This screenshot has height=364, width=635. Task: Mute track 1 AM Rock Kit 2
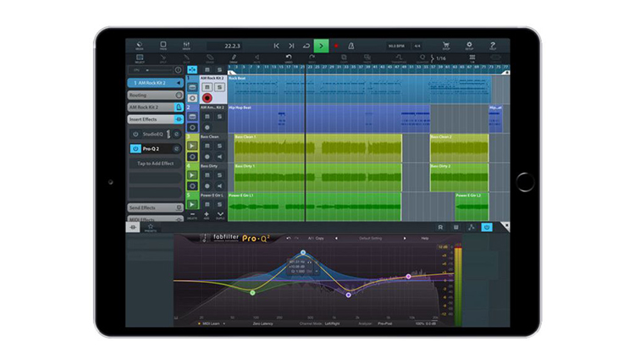coord(207,87)
